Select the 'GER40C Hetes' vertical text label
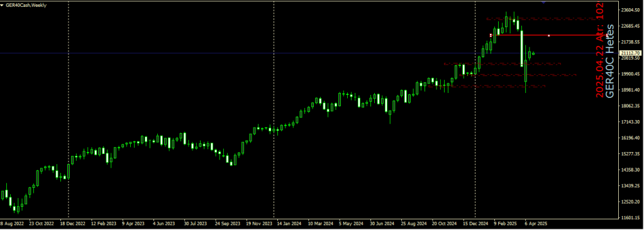 click(x=611, y=61)
